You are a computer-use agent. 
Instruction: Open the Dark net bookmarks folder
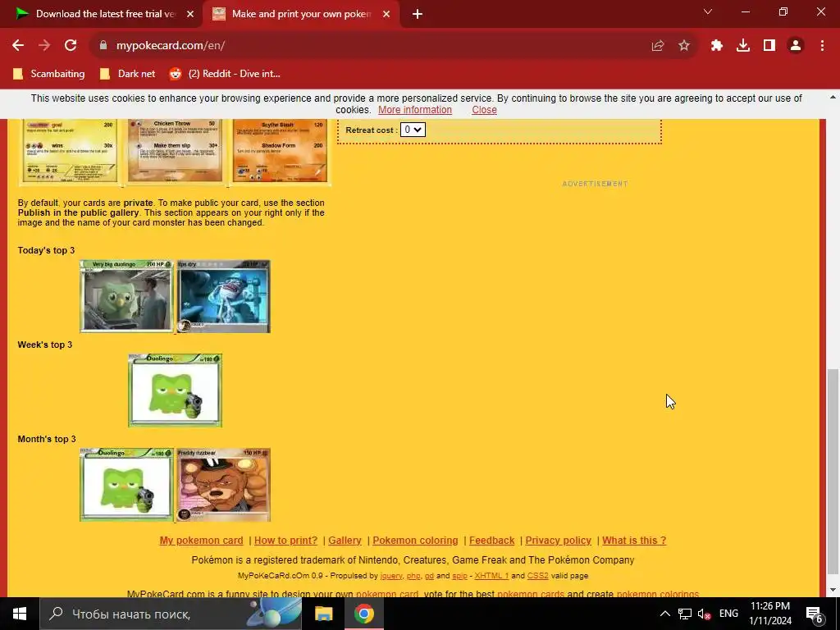click(x=128, y=74)
